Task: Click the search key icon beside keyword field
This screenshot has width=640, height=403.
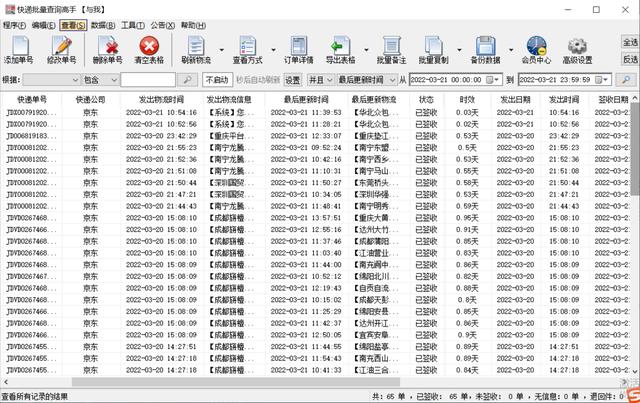Action: 187,80
